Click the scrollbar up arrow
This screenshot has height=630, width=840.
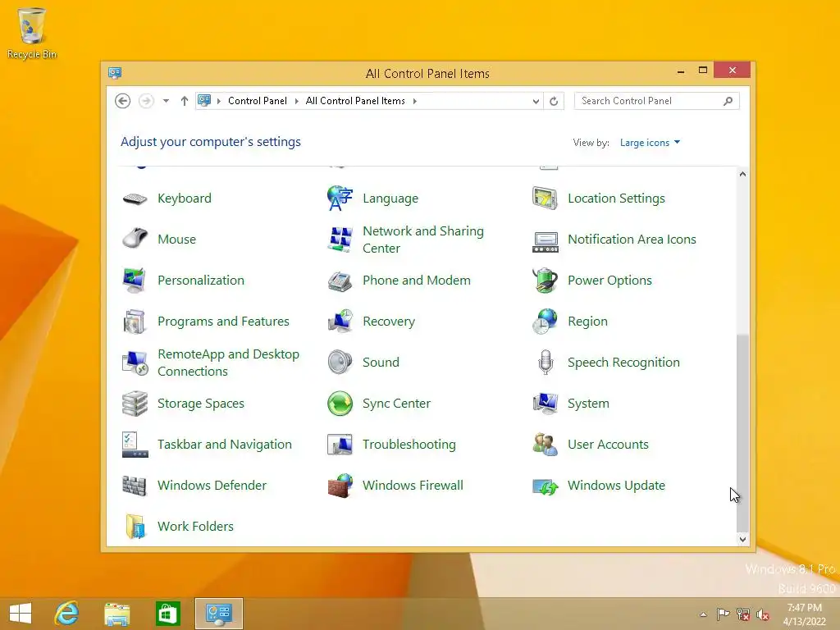click(742, 174)
